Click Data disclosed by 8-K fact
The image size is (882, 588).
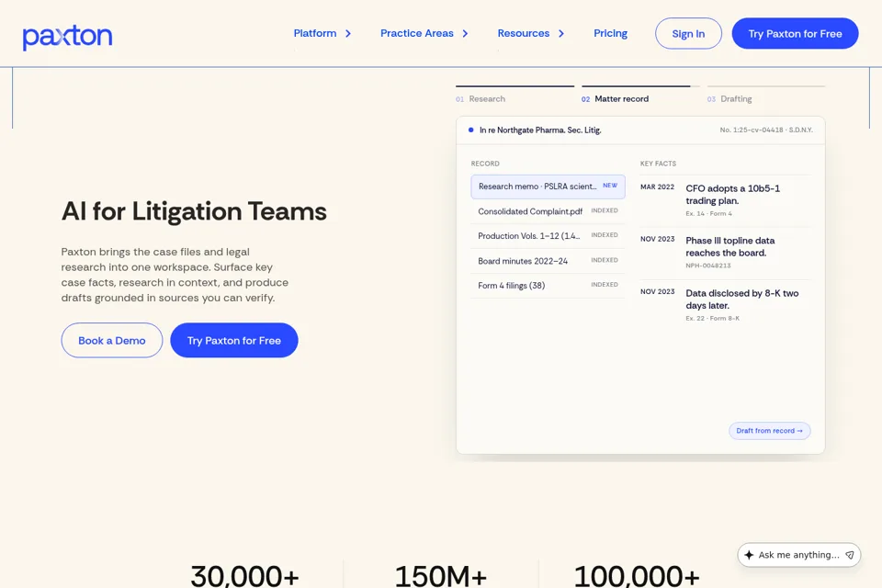[x=726, y=305]
